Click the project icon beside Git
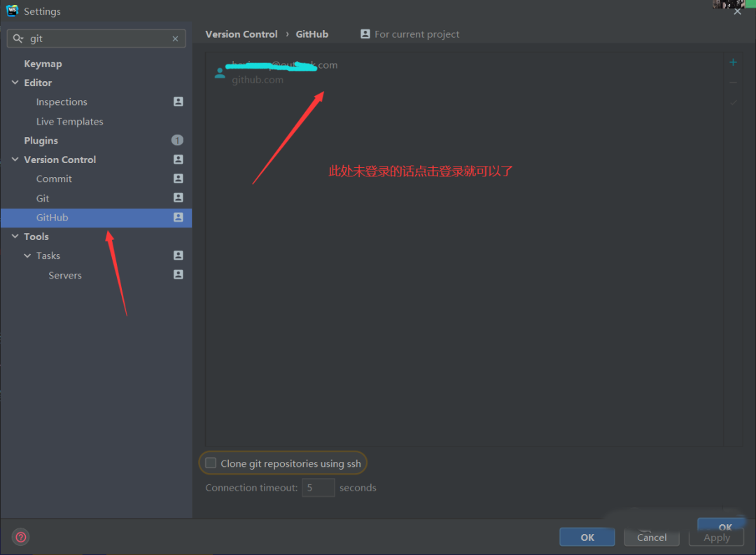The image size is (756, 555). (178, 197)
